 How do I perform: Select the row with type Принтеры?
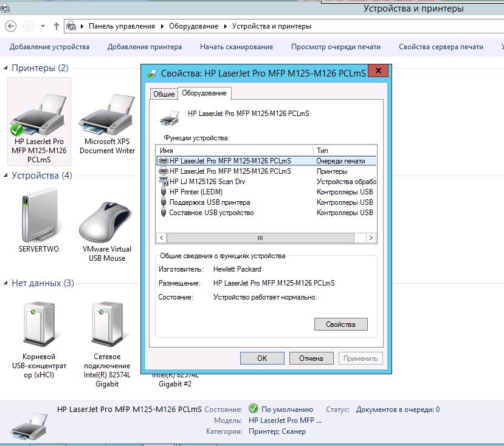pos(266,171)
